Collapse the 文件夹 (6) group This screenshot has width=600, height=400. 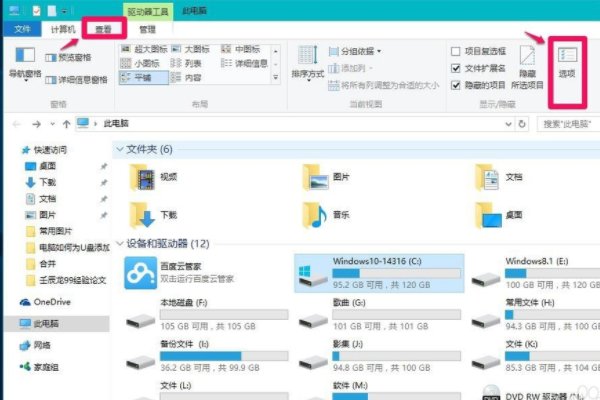click(120, 149)
